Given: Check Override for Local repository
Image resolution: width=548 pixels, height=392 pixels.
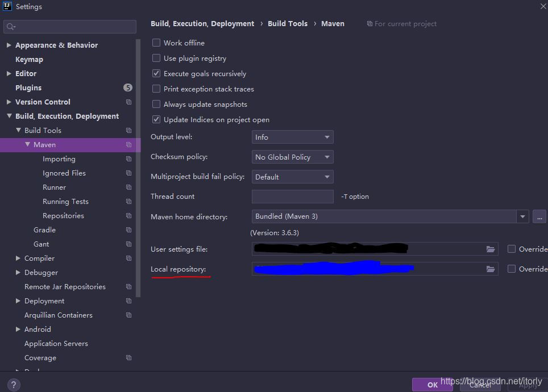Looking at the screenshot, I should tap(512, 269).
